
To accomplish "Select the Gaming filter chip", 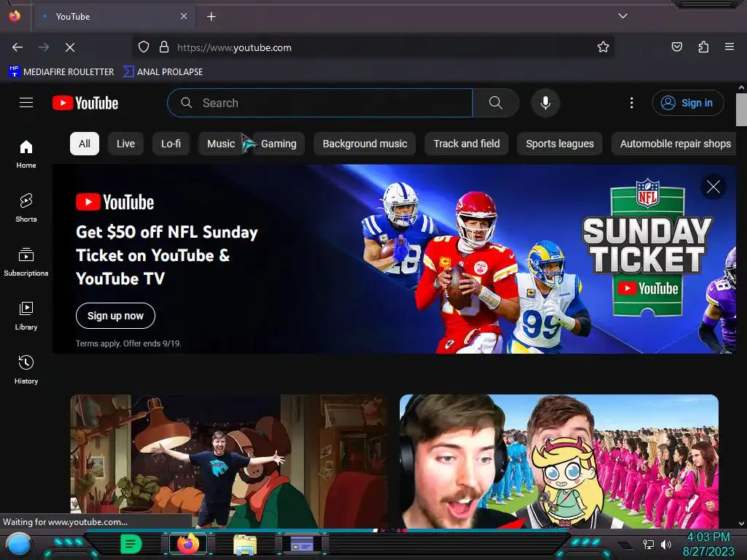I will (x=279, y=144).
